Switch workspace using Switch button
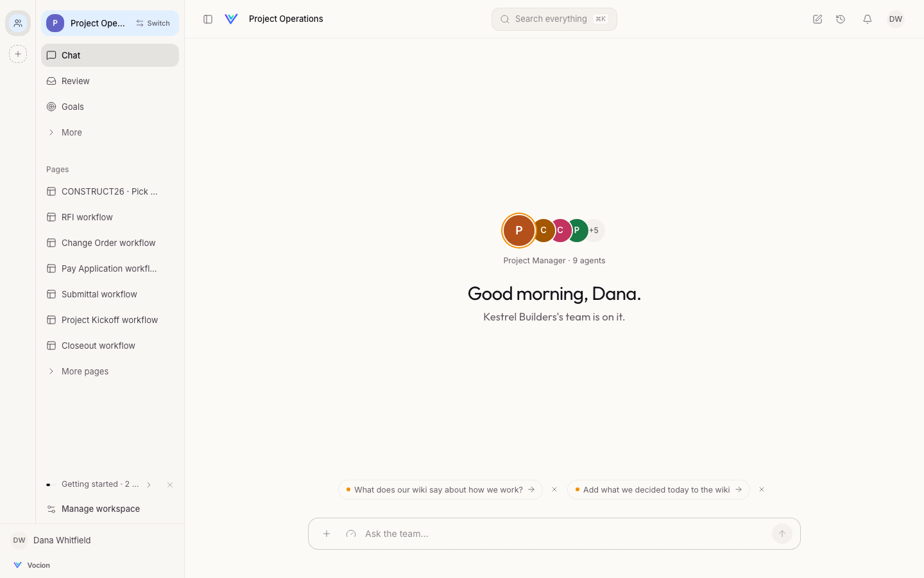Screen dimensions: 924x578 153,23
